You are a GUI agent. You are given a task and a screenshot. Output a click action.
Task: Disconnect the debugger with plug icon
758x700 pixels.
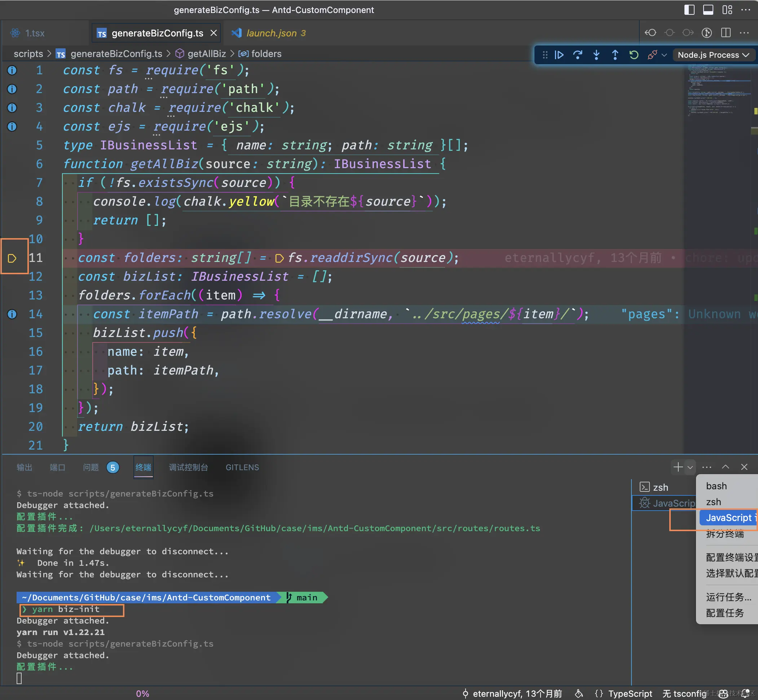pyautogui.click(x=652, y=55)
